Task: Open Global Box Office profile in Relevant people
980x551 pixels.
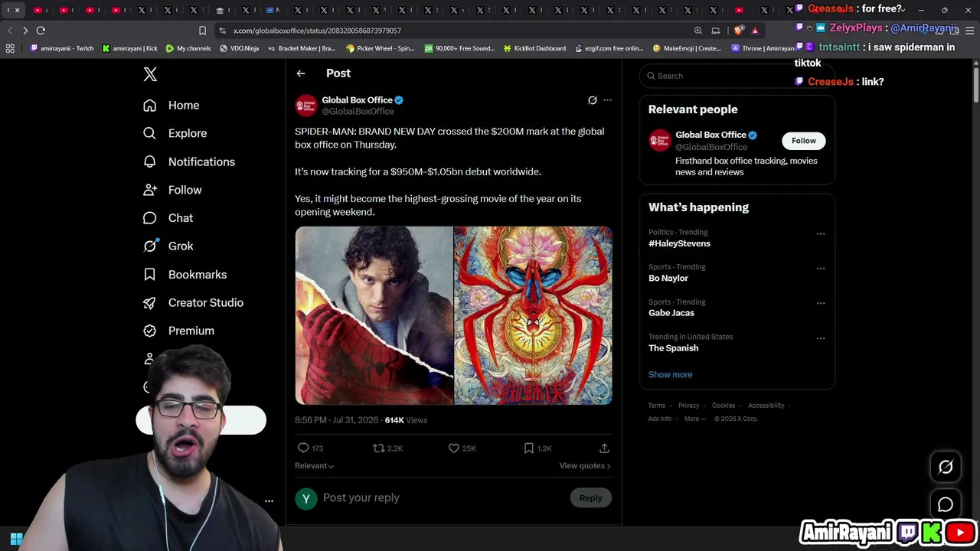Action: click(710, 135)
